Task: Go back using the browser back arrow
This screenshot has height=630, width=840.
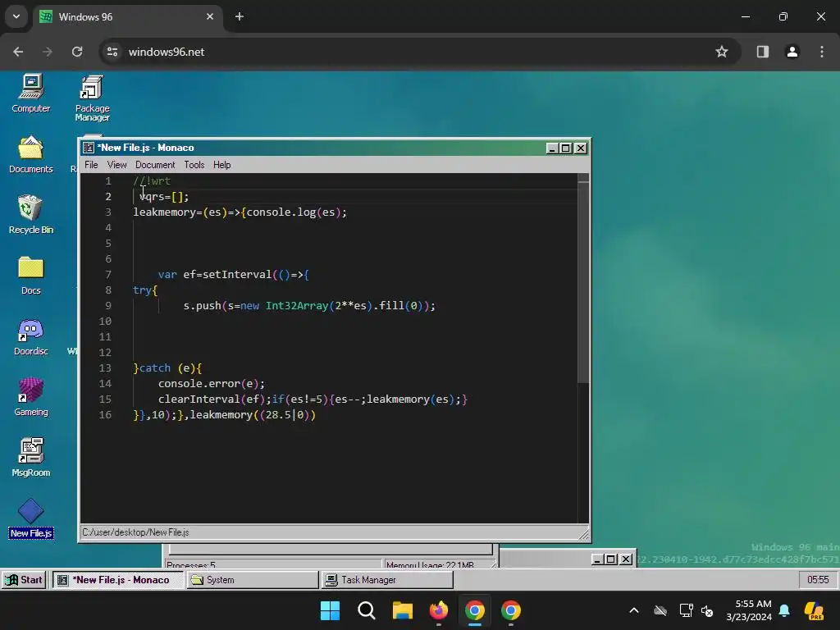Action: [18, 52]
